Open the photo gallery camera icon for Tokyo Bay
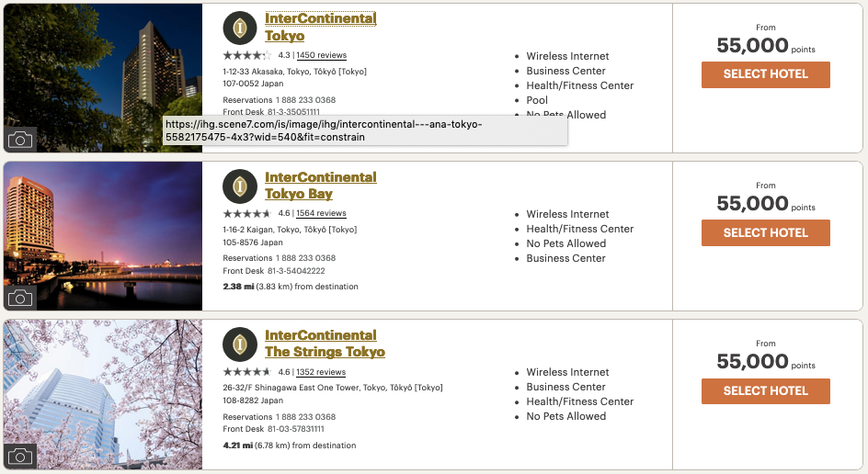The height and width of the screenshot is (474, 868). click(20, 298)
